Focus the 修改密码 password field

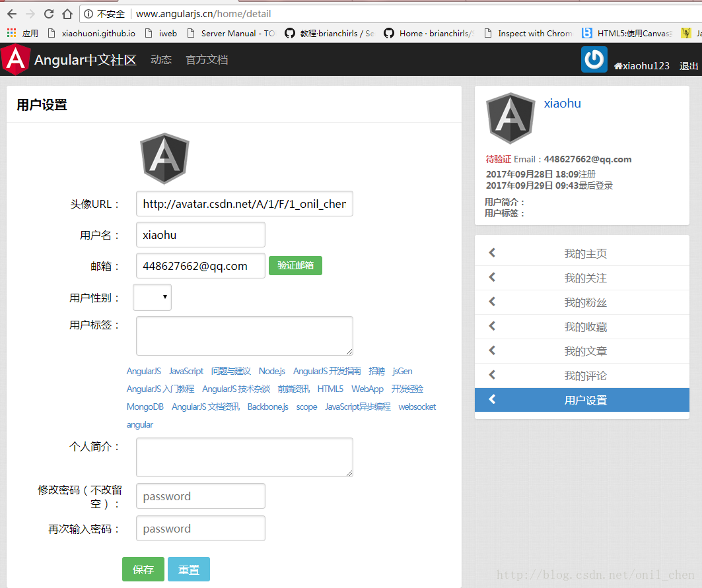pos(201,496)
